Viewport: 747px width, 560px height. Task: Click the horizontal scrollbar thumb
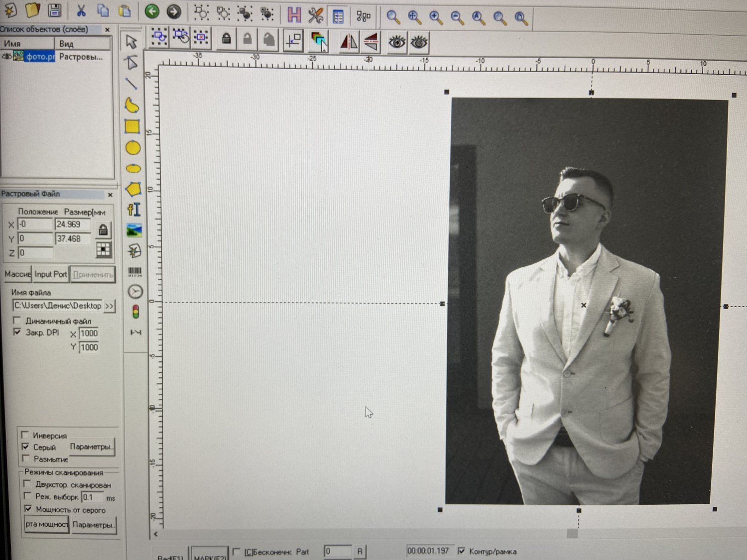point(572,534)
